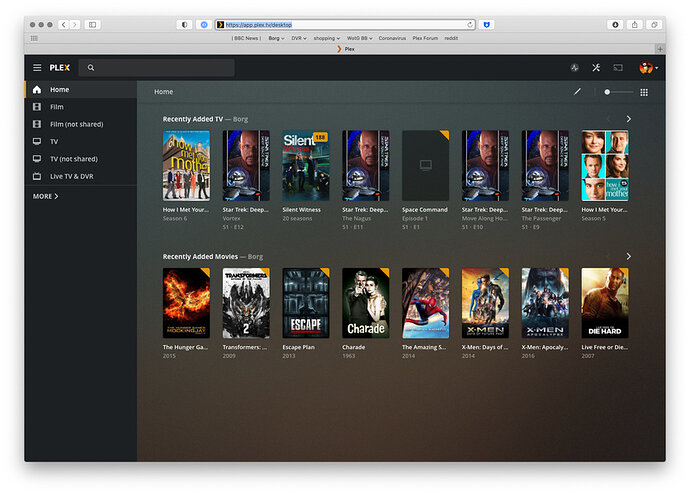Viewport: 690px width, 493px height.
Task: Click the Live TV & DVR icon
Action: pos(37,176)
